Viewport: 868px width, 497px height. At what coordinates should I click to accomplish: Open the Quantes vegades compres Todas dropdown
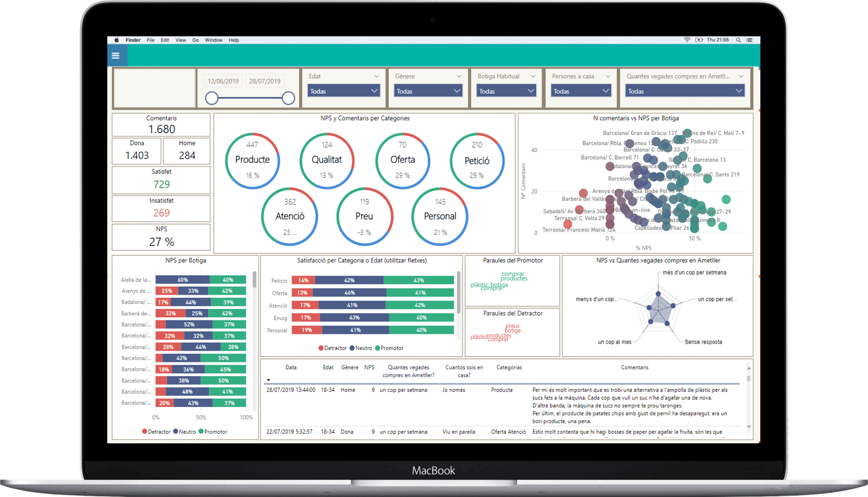685,91
